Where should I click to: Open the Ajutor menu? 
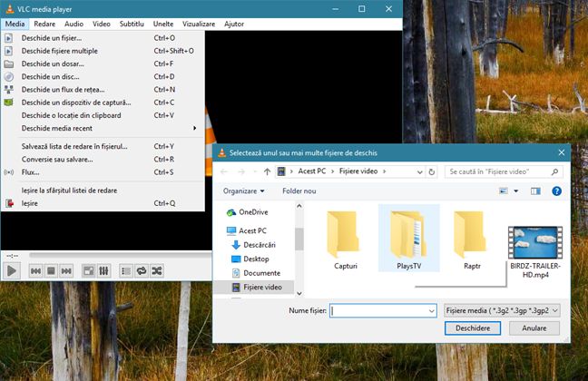coord(234,24)
